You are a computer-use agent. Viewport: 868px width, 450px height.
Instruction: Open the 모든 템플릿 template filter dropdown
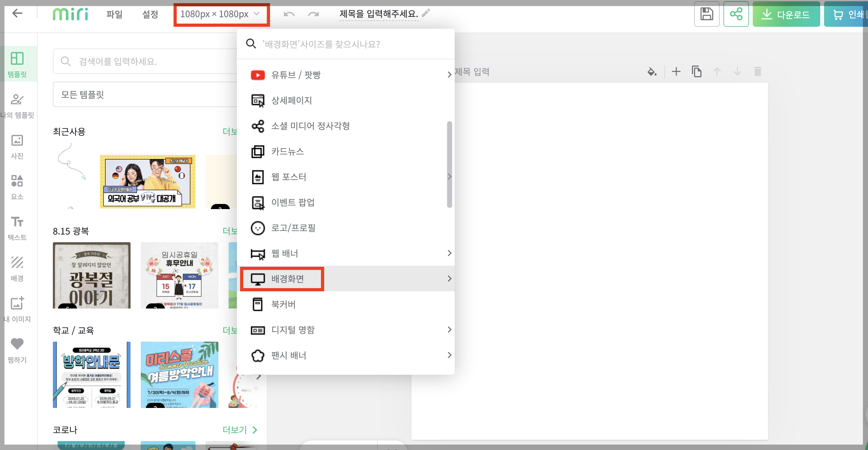pyautogui.click(x=145, y=94)
